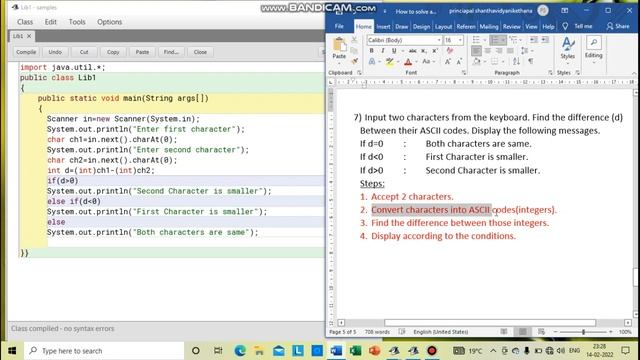
Task: Click the Shading paint bucket icon
Action: coord(476,62)
